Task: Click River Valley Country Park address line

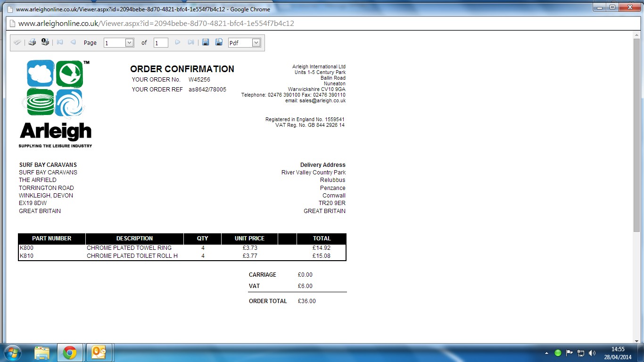Action: [x=314, y=173]
